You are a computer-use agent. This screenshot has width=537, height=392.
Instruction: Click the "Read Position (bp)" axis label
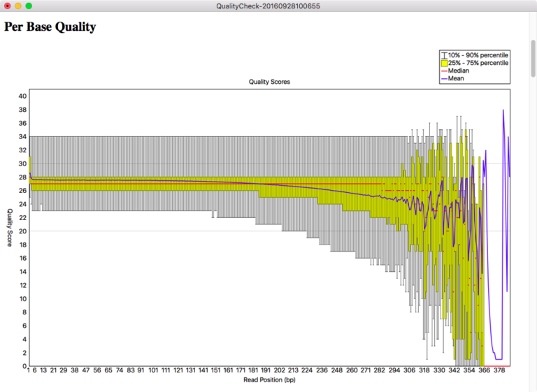269,380
